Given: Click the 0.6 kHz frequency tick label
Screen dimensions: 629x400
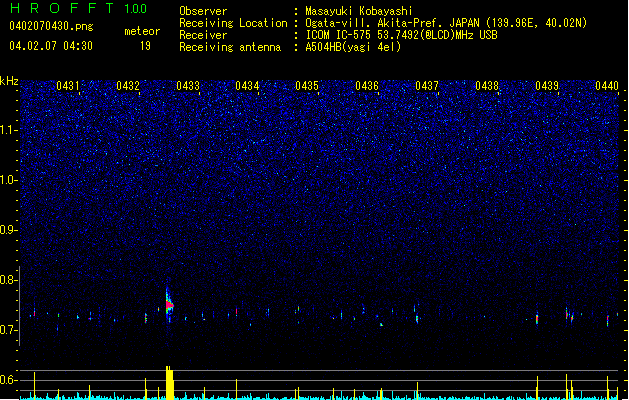Looking at the screenshot, I should (x=8, y=380).
